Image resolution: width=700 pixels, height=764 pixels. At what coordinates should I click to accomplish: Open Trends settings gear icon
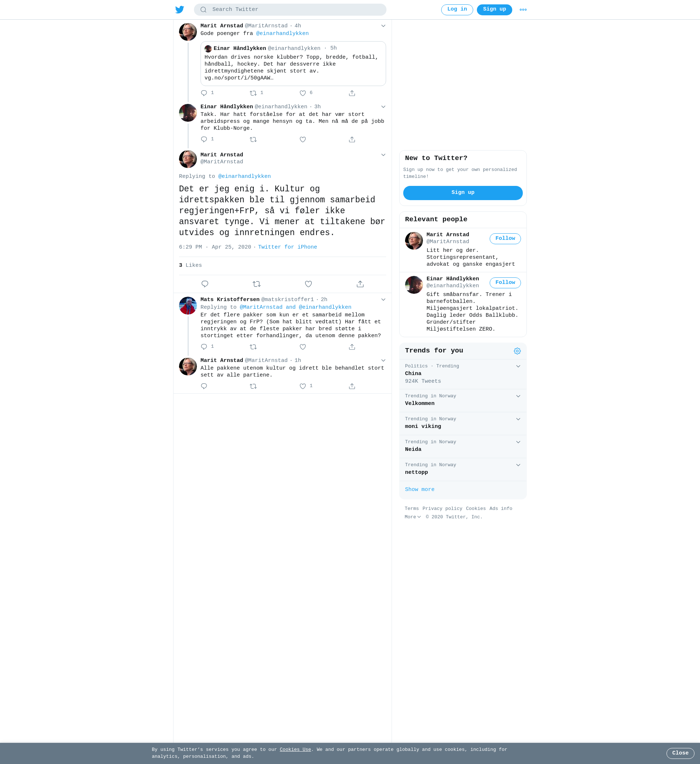pos(517,351)
